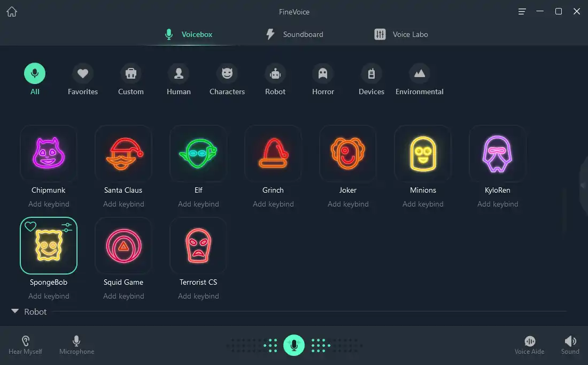
Task: Add keybind for Elf
Action: pyautogui.click(x=198, y=204)
